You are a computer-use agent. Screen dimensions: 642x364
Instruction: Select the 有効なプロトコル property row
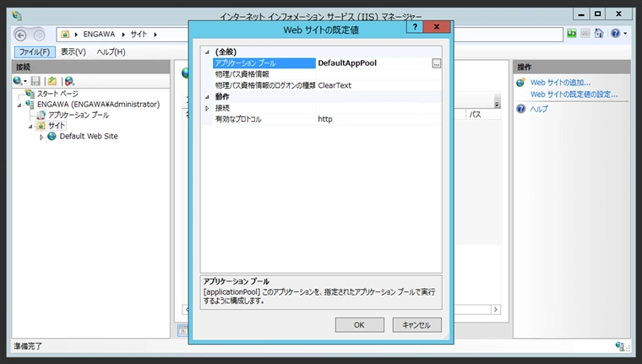coord(327,119)
